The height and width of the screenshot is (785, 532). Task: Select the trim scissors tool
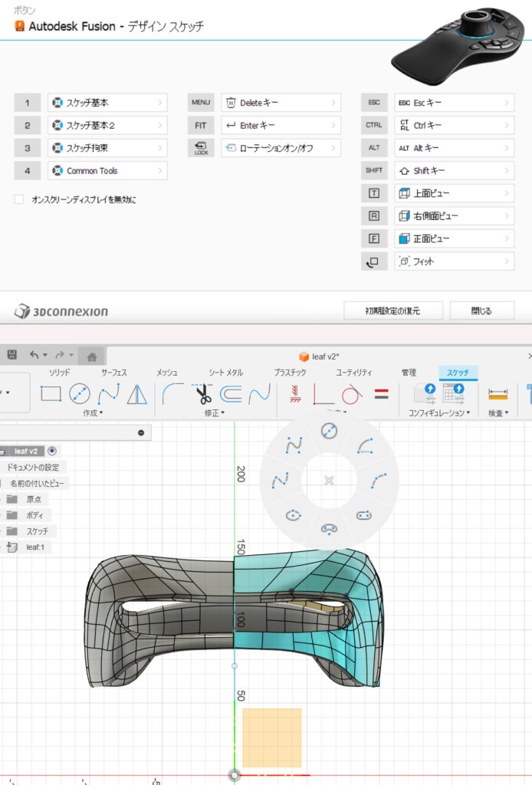(x=202, y=394)
